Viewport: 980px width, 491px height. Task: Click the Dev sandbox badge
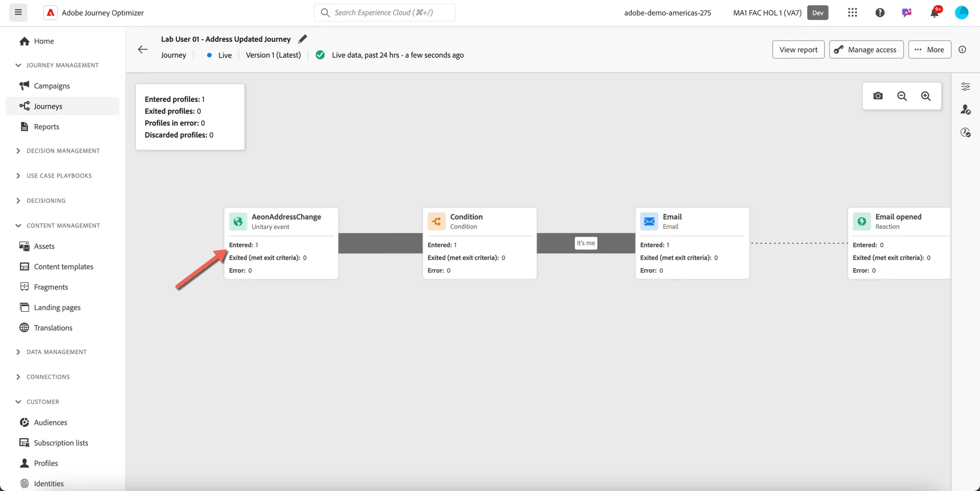[x=817, y=12]
